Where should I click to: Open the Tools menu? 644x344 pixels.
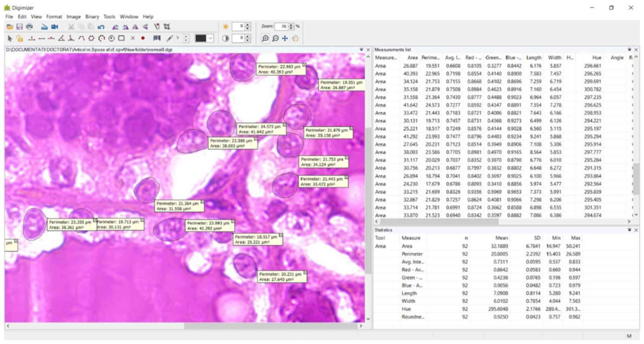click(x=109, y=16)
